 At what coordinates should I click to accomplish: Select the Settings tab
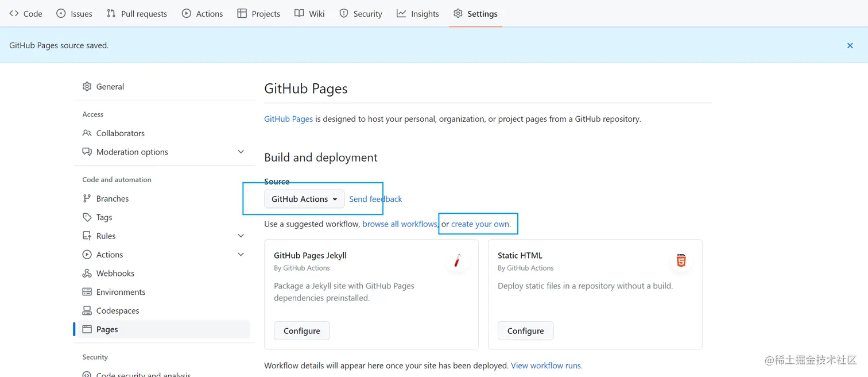[475, 14]
